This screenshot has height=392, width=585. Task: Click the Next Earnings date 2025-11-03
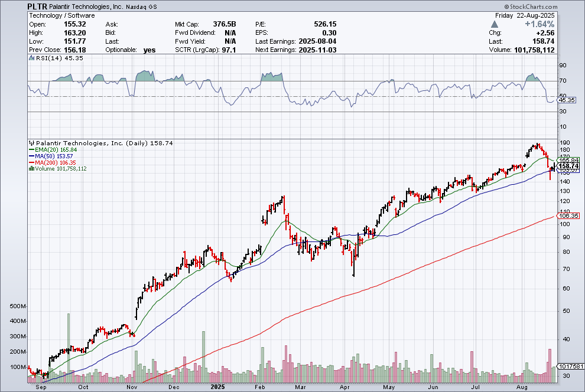(x=317, y=50)
